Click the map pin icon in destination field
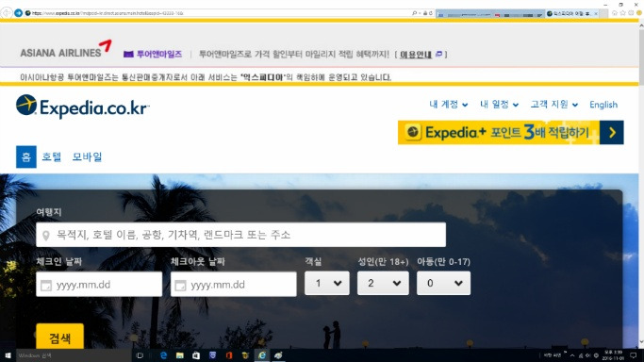 46,235
